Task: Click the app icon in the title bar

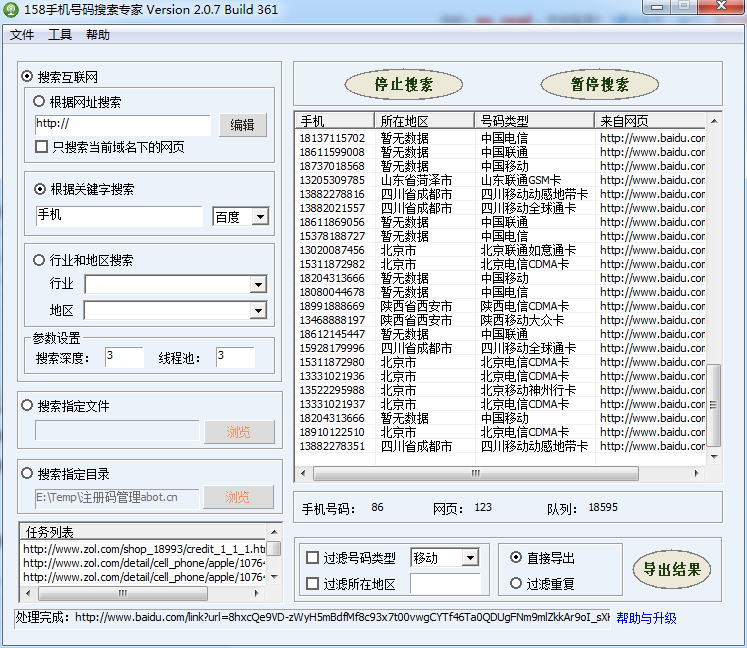Action: tap(10, 10)
